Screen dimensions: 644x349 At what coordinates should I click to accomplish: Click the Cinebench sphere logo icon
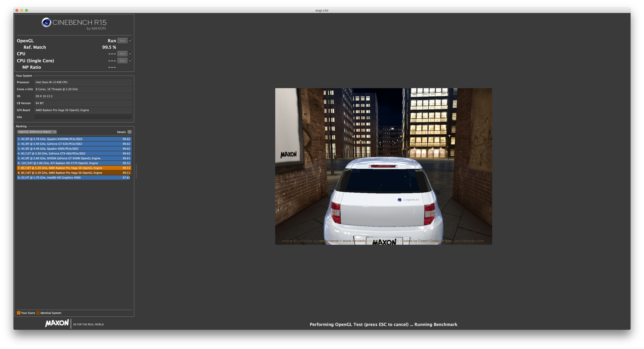(x=46, y=23)
